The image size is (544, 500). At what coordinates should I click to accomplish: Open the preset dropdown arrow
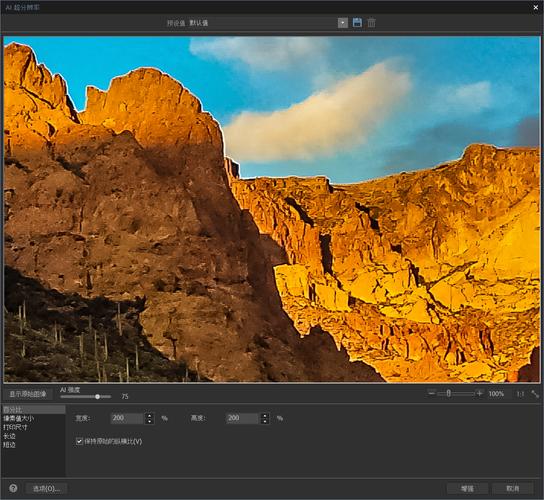[342, 23]
